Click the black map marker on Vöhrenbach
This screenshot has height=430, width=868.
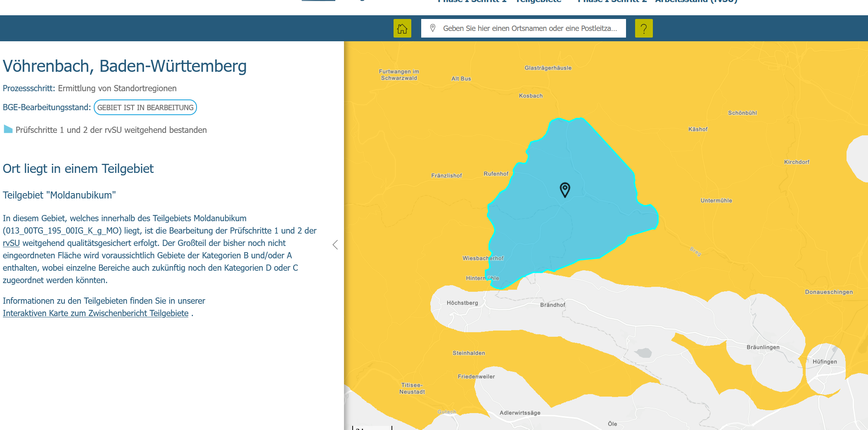click(565, 190)
